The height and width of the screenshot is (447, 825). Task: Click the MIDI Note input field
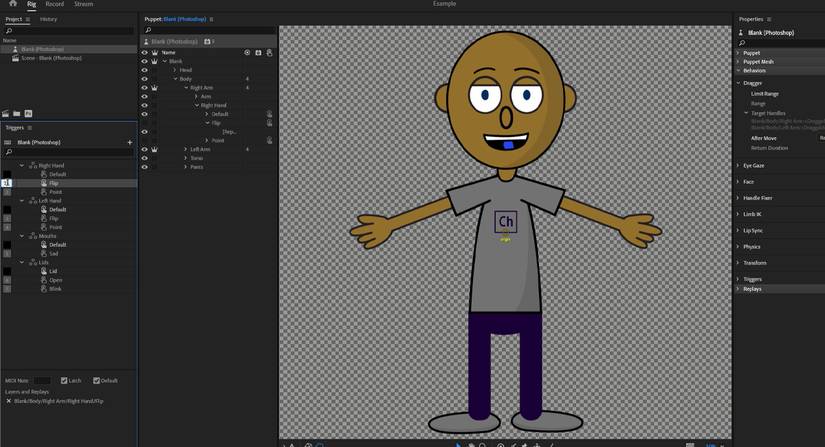(x=42, y=381)
